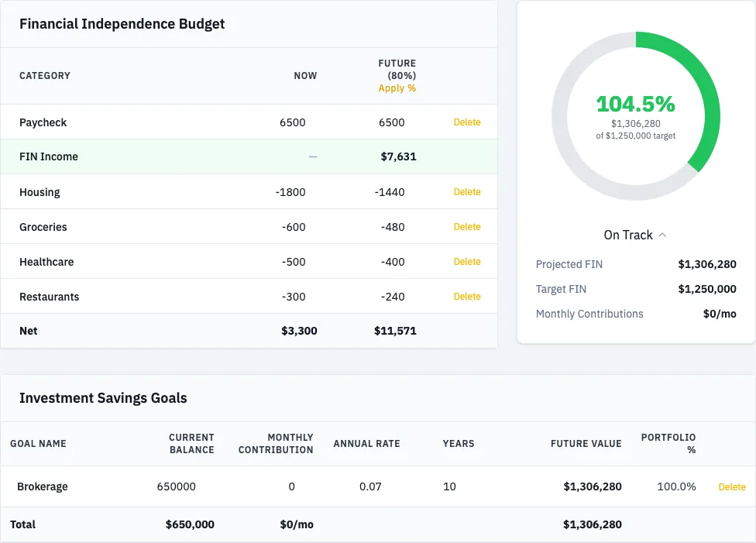
Task: Edit Housing current amount -1800
Action: pyautogui.click(x=290, y=192)
